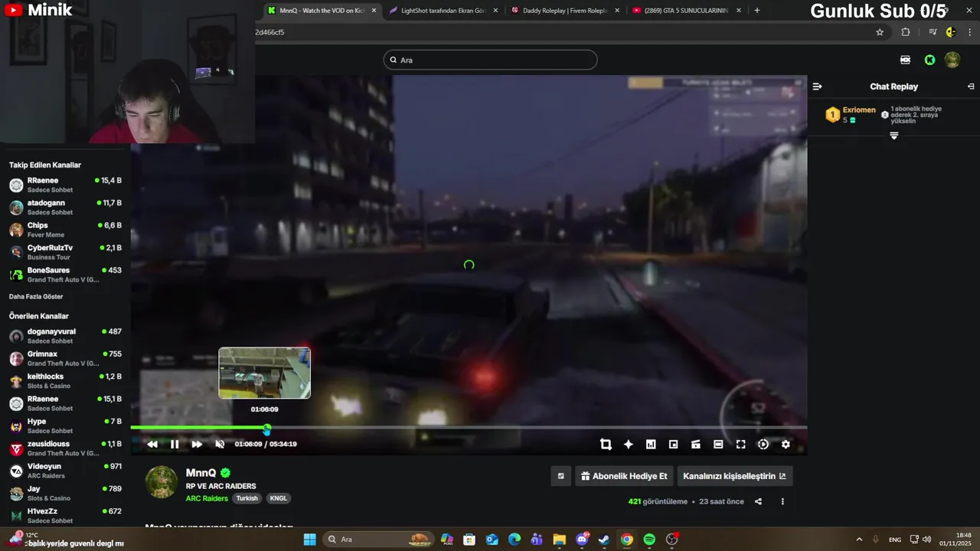Open the Grimnax recommended channel

[x=65, y=358]
